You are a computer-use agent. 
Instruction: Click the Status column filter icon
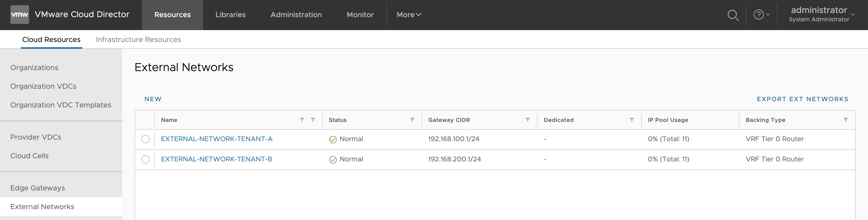[x=412, y=120]
